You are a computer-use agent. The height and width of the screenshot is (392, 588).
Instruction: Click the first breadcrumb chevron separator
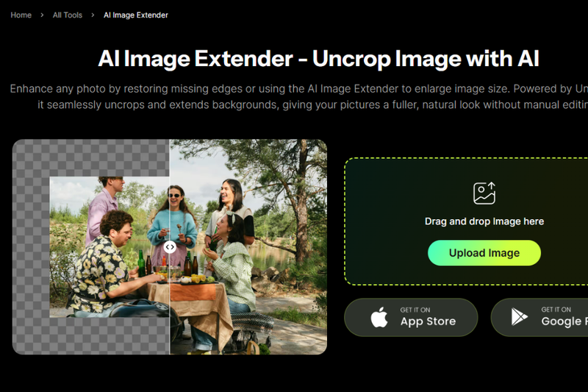click(x=42, y=15)
